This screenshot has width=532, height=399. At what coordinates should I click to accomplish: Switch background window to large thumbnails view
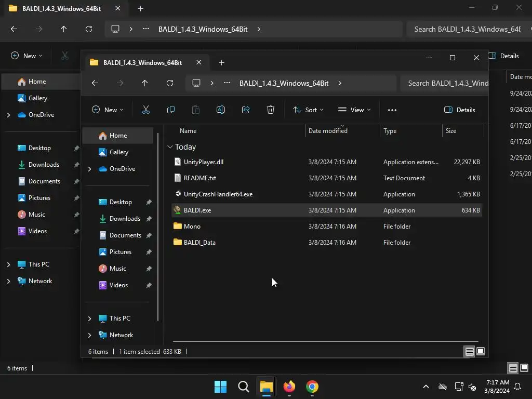524,368
